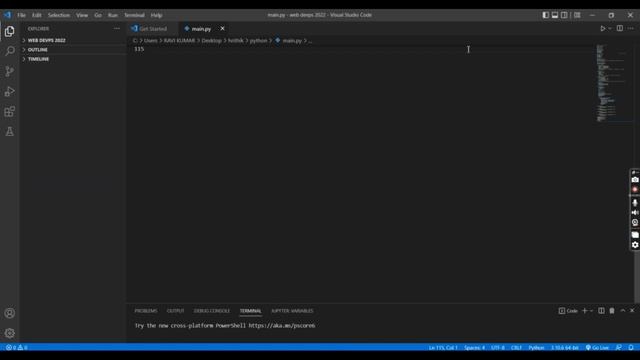Open the Run and Debug view
The height and width of the screenshot is (360, 640).
9,91
